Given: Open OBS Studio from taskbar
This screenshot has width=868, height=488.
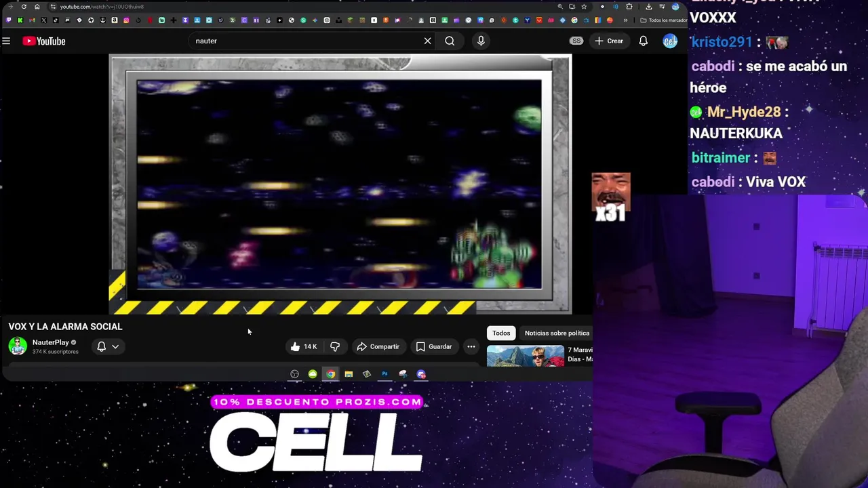Looking at the screenshot, I should pyautogui.click(x=294, y=374).
